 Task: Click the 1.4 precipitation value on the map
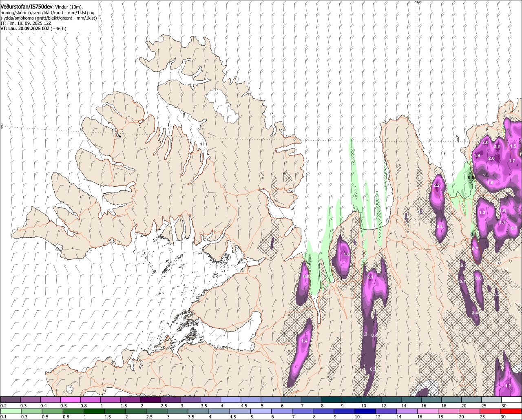click(304, 341)
